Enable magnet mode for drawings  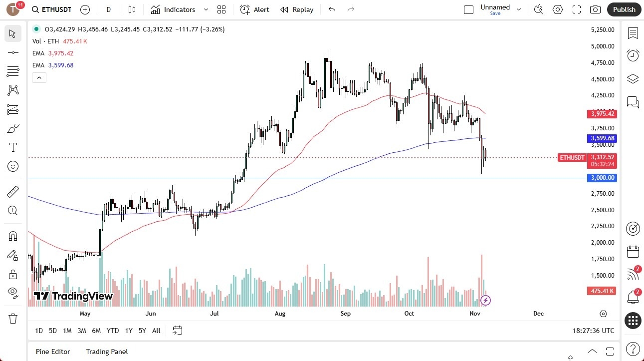[x=13, y=235]
